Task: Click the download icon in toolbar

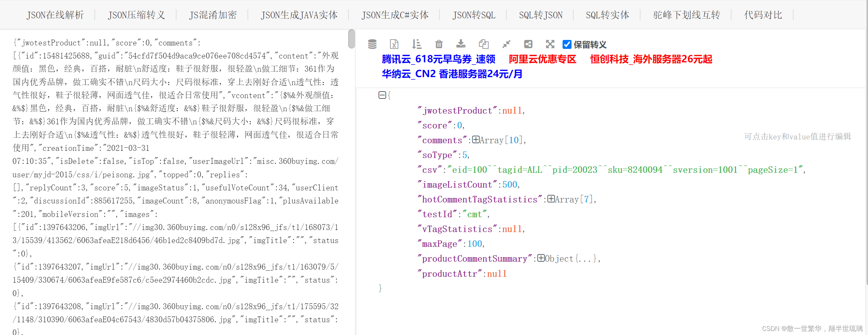Action: click(461, 44)
